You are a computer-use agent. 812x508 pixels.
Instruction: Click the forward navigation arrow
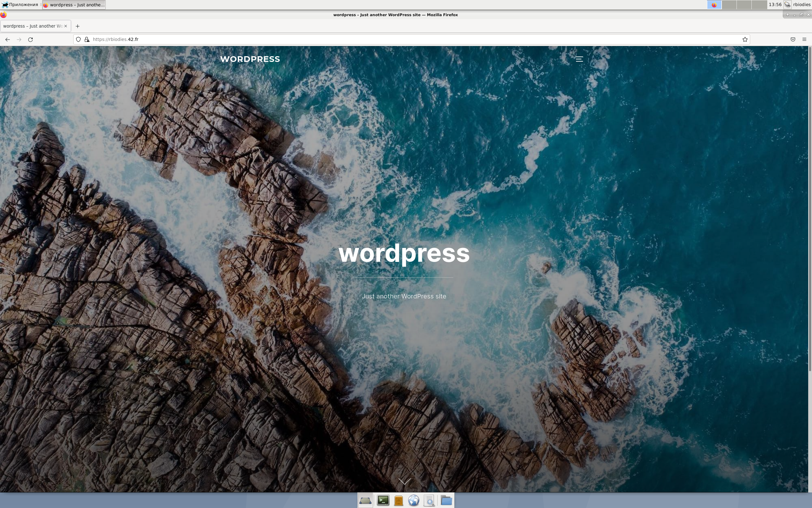click(x=19, y=39)
